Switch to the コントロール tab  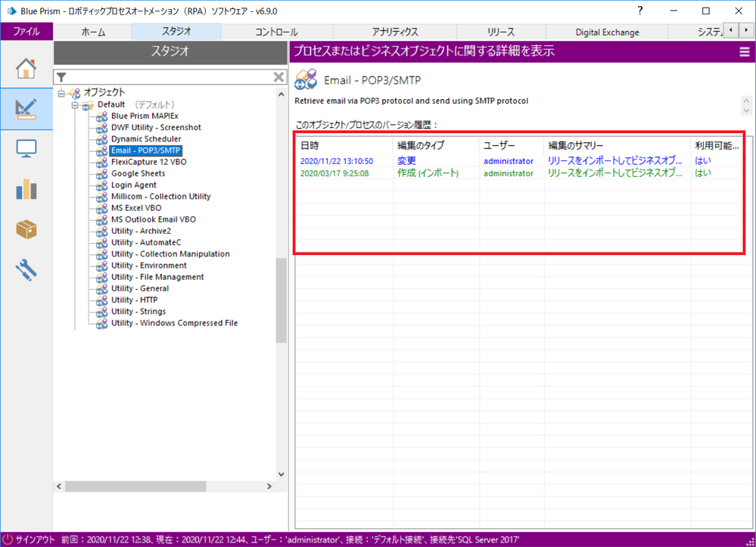(x=277, y=33)
